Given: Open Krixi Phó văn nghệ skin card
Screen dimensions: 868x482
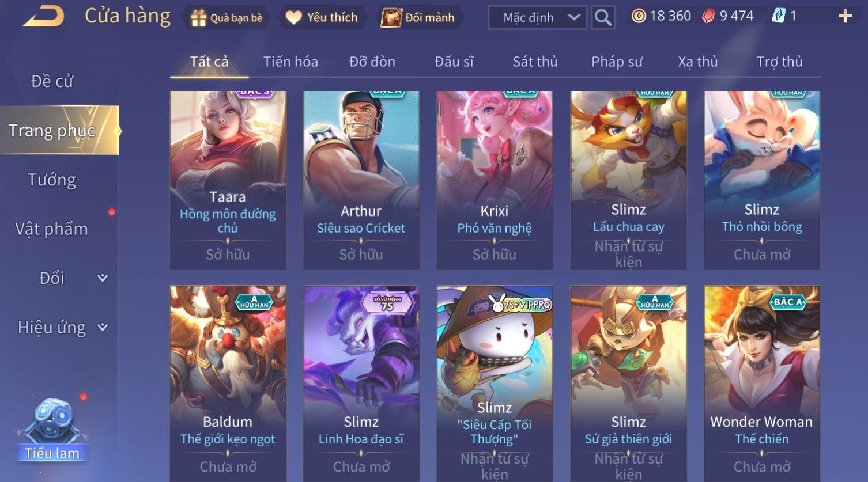Looking at the screenshot, I should [495, 180].
